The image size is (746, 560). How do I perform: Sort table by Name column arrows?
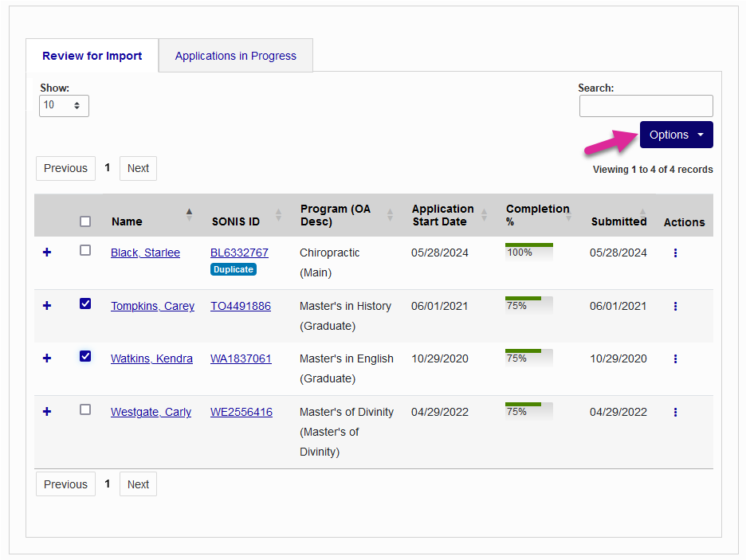click(189, 215)
